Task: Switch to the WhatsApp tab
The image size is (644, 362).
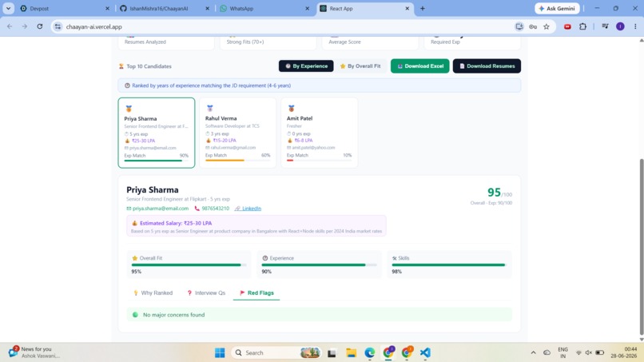Action: [264, 8]
